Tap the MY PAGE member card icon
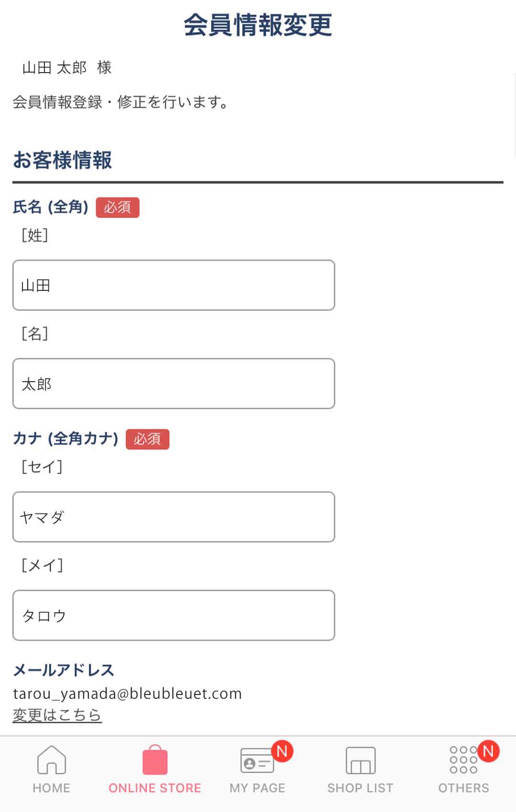The width and height of the screenshot is (516, 812). click(x=257, y=760)
